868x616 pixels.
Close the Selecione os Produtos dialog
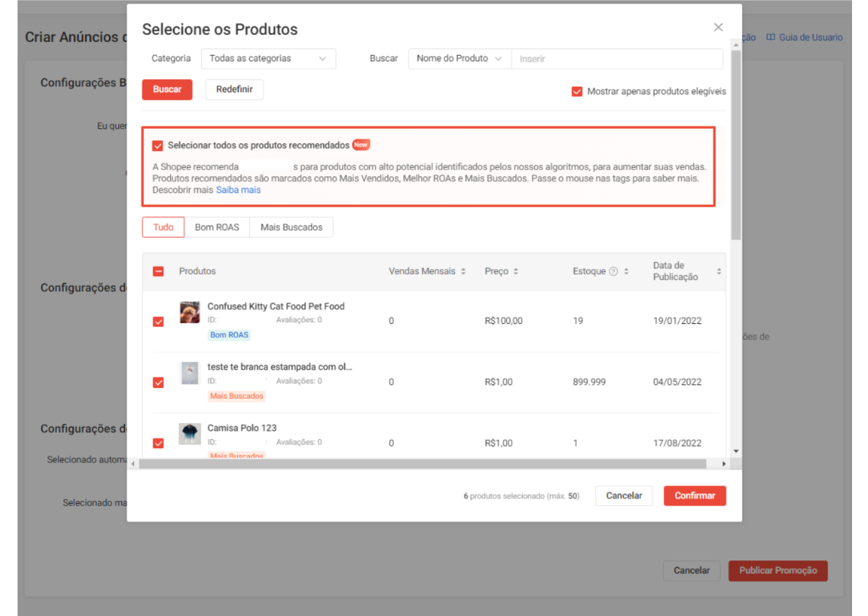[x=718, y=27]
